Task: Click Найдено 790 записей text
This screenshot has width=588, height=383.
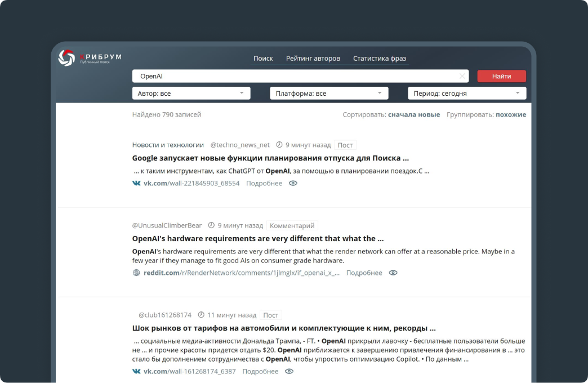Action: coord(167,114)
